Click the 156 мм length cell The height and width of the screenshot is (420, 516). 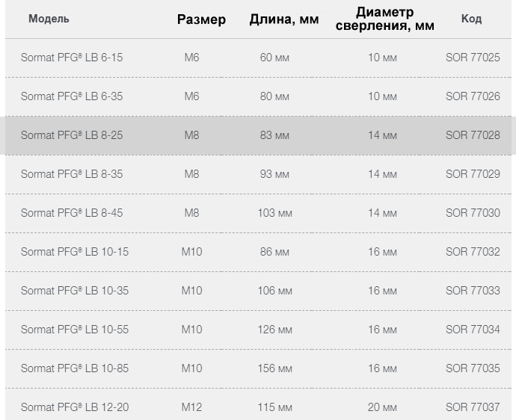274,368
